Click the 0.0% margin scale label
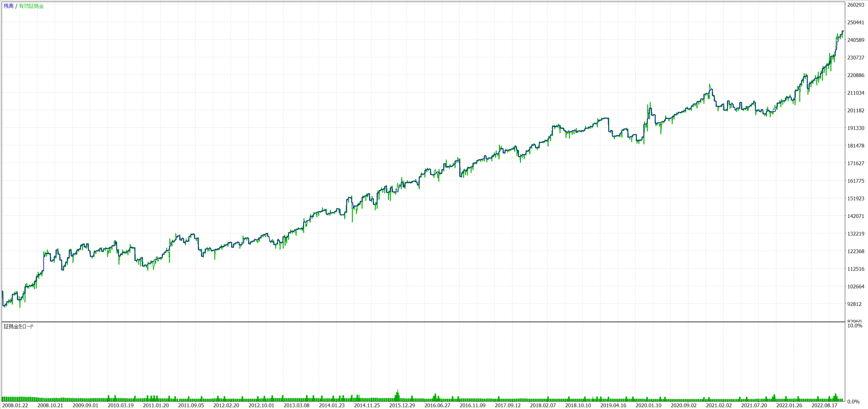 tap(853, 402)
